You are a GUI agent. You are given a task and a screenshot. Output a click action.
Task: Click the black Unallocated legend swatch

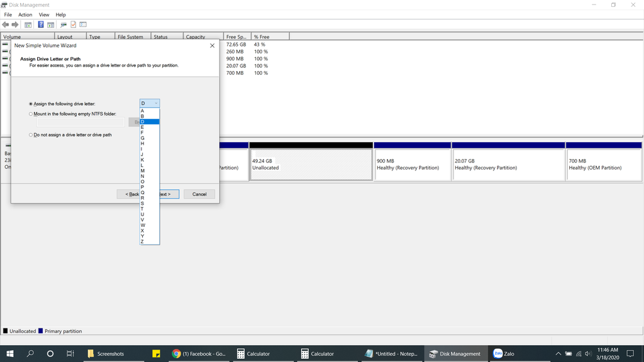coord(5,331)
